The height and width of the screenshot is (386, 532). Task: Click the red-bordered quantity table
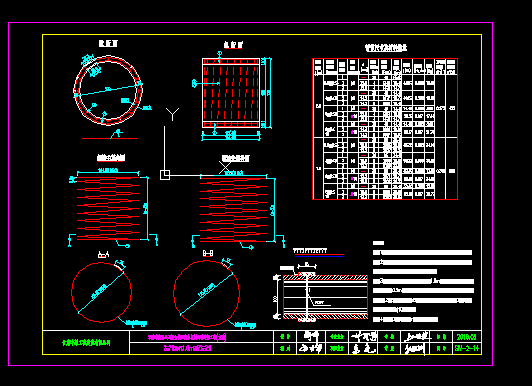(385, 129)
